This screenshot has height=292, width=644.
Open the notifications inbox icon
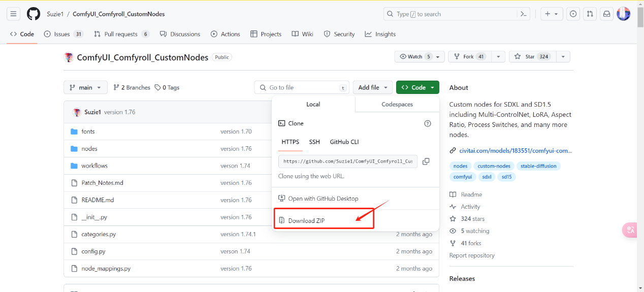click(x=606, y=14)
